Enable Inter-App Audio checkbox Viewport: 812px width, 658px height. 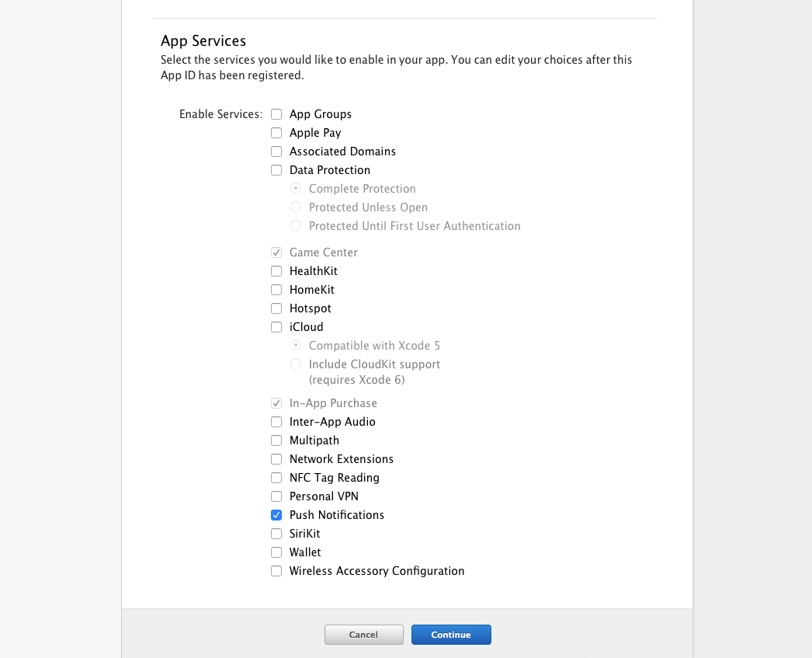(276, 422)
